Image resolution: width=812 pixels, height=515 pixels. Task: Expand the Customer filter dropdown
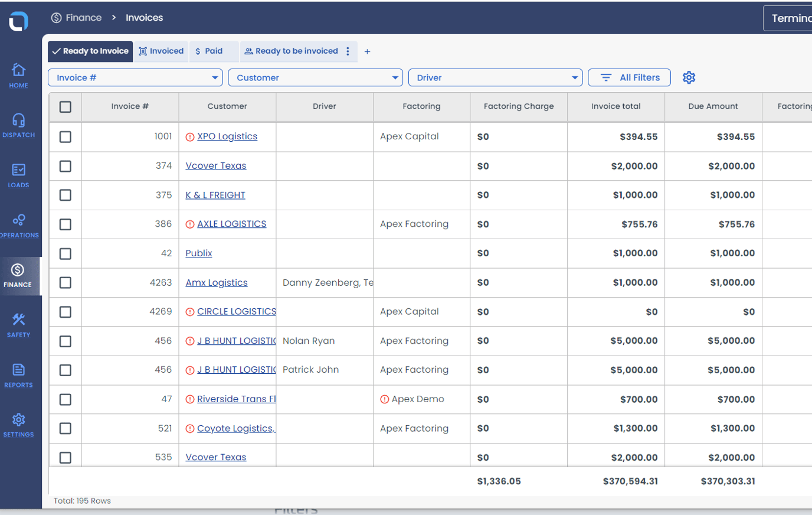pyautogui.click(x=315, y=77)
